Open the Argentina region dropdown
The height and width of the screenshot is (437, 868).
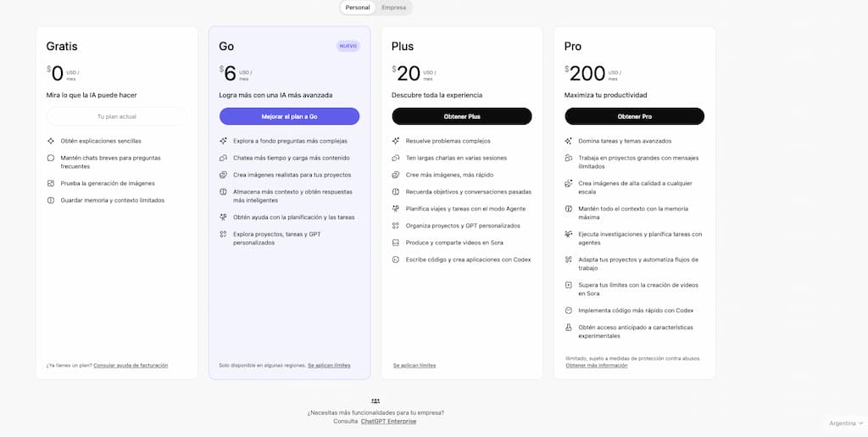coord(845,423)
